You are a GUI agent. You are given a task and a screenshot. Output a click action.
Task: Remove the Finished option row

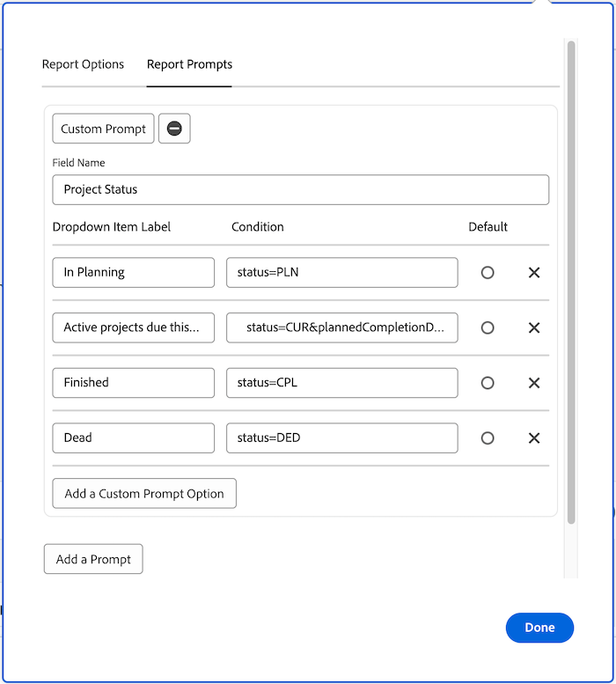[x=533, y=383]
